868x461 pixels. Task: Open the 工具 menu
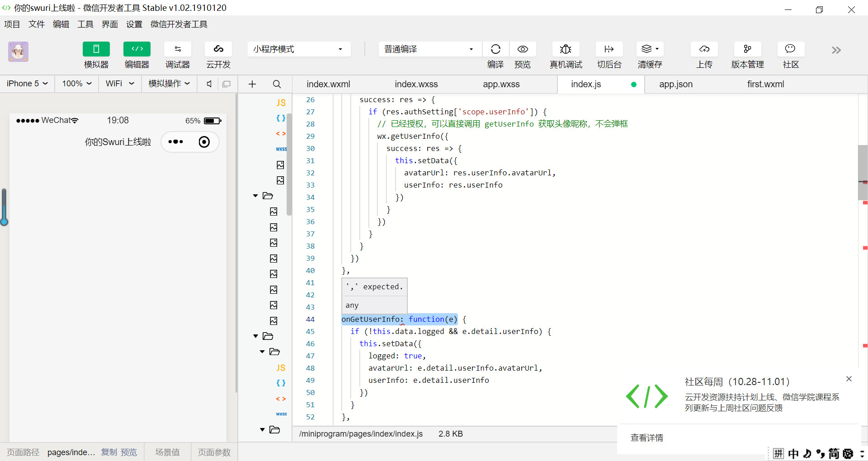[x=85, y=24]
